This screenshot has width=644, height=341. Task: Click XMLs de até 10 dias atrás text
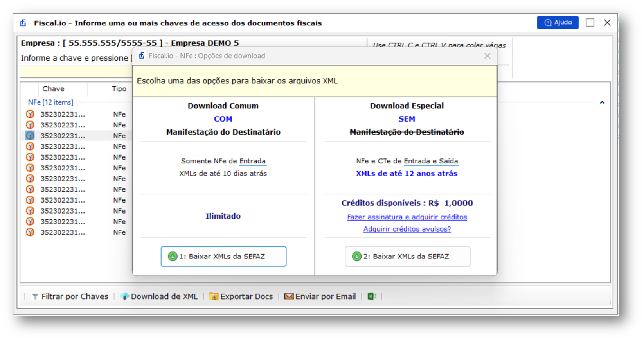[x=223, y=174]
